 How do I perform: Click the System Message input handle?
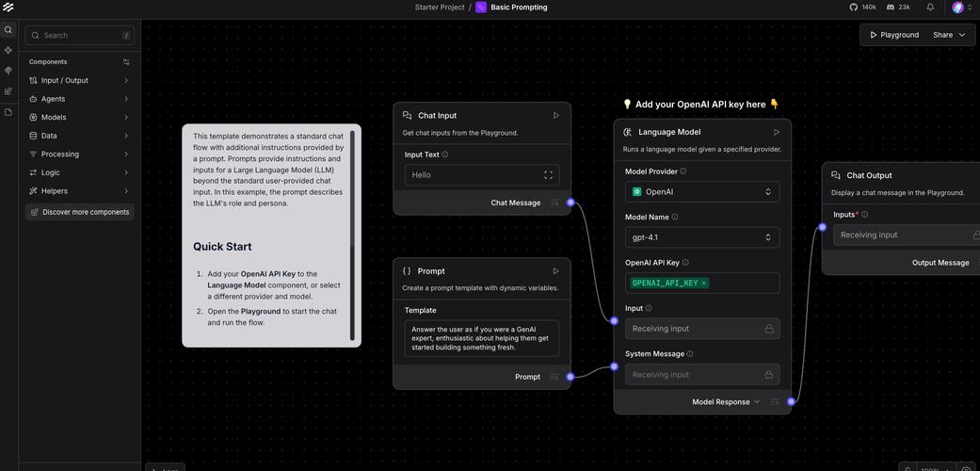[x=615, y=366]
